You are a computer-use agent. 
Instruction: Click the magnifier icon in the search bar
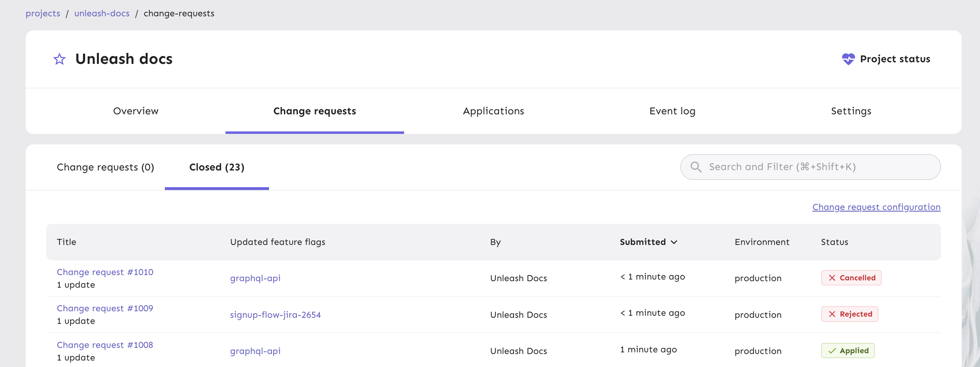pos(696,167)
